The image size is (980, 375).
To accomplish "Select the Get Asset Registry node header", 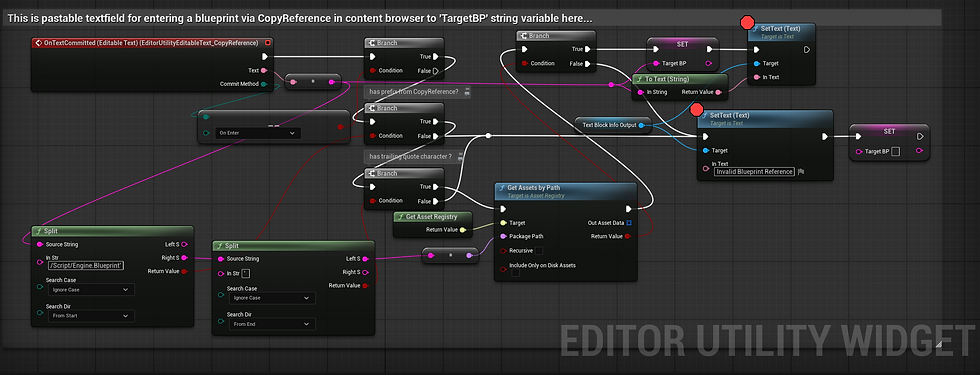I will 432,217.
